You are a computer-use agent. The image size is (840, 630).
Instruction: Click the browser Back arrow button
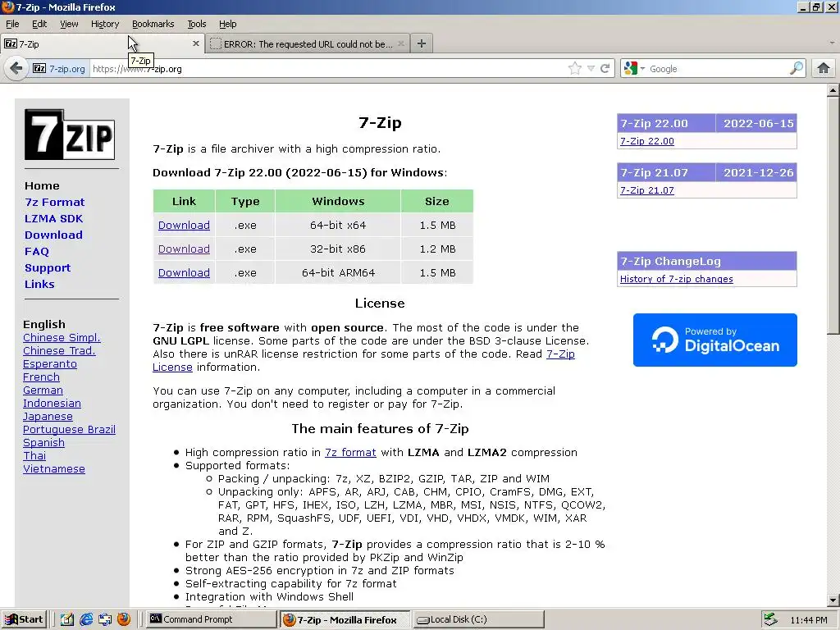coord(16,69)
